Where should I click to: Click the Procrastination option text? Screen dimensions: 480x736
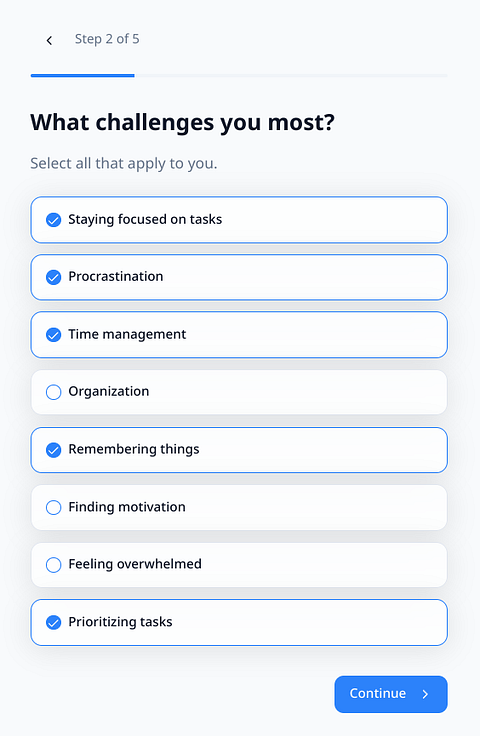116,276
